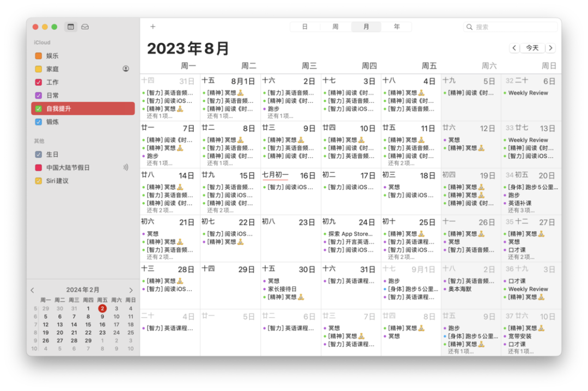
Task: Select date 29 in February mini calendar
Action: (x=88, y=341)
